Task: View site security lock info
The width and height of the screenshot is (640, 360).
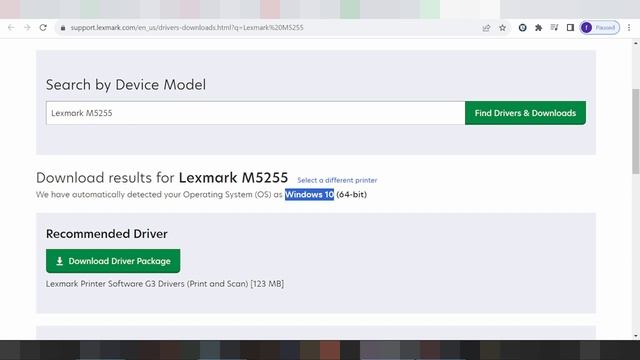Action: pyautogui.click(x=62, y=28)
